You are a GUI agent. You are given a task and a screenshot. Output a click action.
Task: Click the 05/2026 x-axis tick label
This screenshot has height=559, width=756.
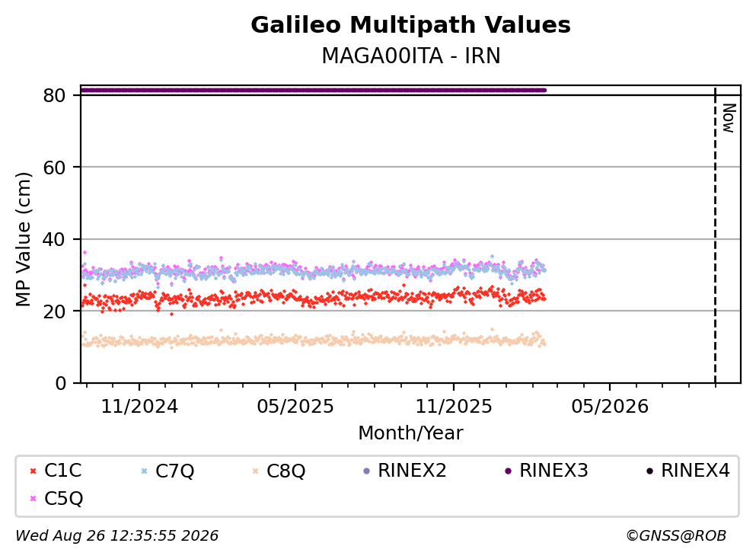(x=610, y=407)
